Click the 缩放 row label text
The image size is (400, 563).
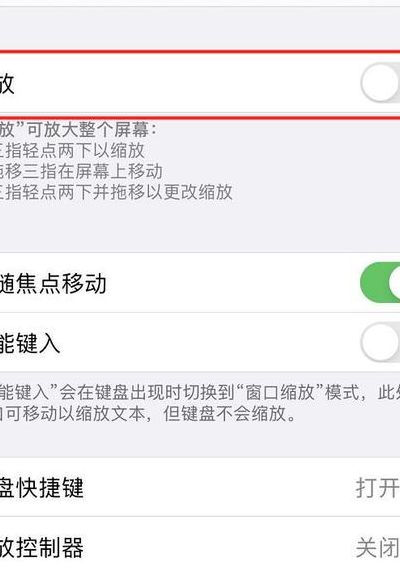pyautogui.click(x=7, y=83)
